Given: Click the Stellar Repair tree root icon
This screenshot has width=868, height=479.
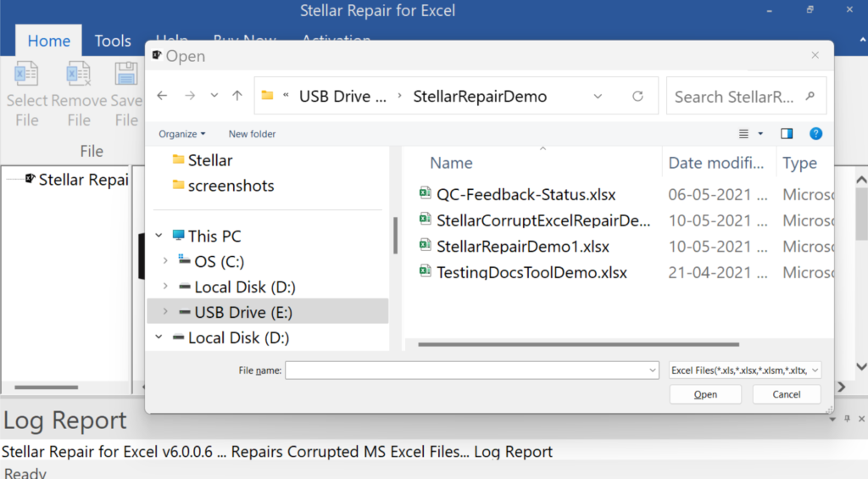Looking at the screenshot, I should pyautogui.click(x=30, y=179).
